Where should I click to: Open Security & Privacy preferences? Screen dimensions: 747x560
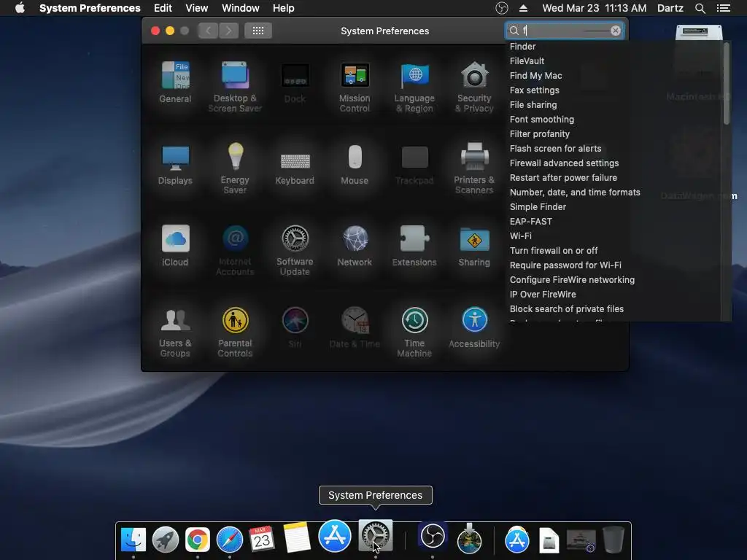tap(474, 87)
